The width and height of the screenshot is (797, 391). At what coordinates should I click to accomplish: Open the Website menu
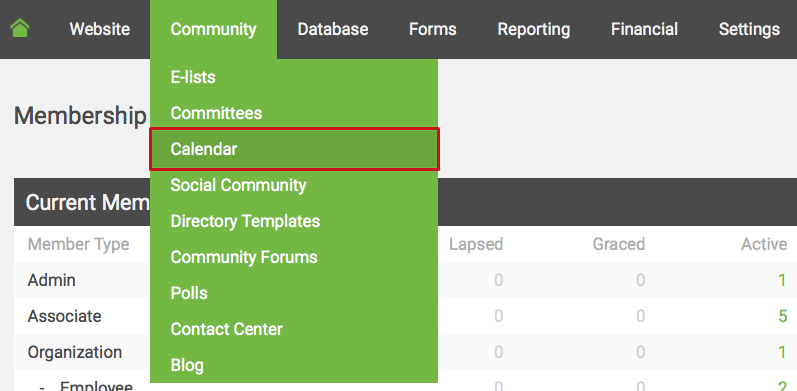pos(100,29)
